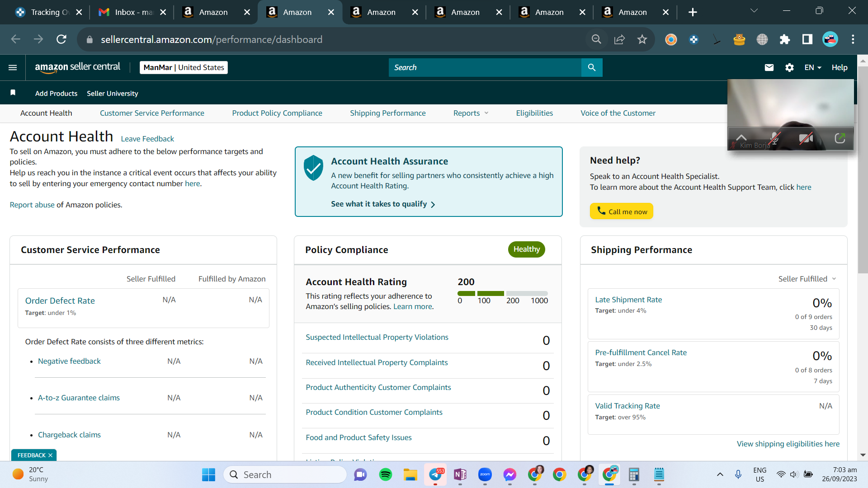Go back with the browser back arrow
The width and height of the screenshot is (868, 488).
[x=16, y=39]
